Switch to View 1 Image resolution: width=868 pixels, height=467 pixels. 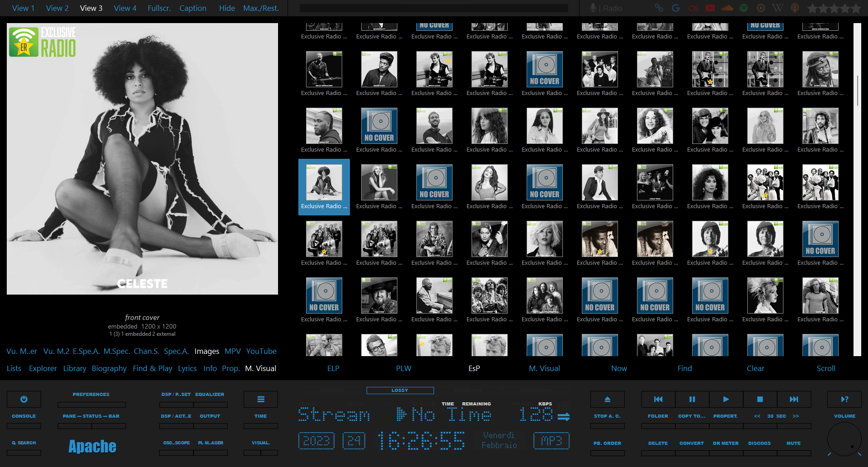click(x=23, y=8)
